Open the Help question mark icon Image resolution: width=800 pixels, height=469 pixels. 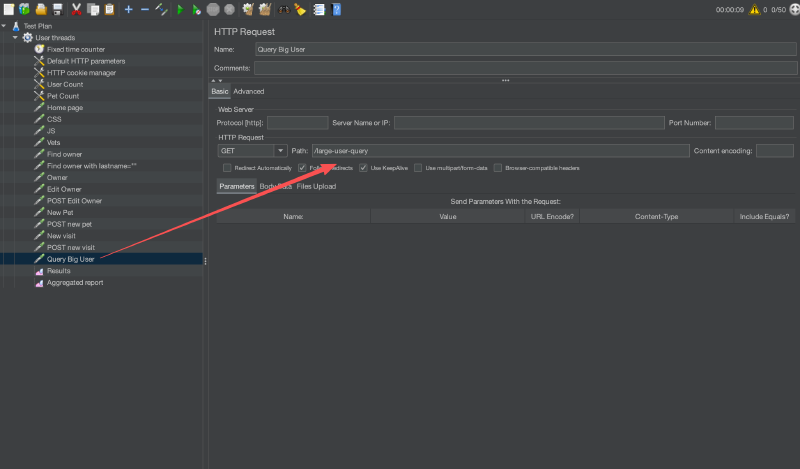pyautogui.click(x=336, y=9)
